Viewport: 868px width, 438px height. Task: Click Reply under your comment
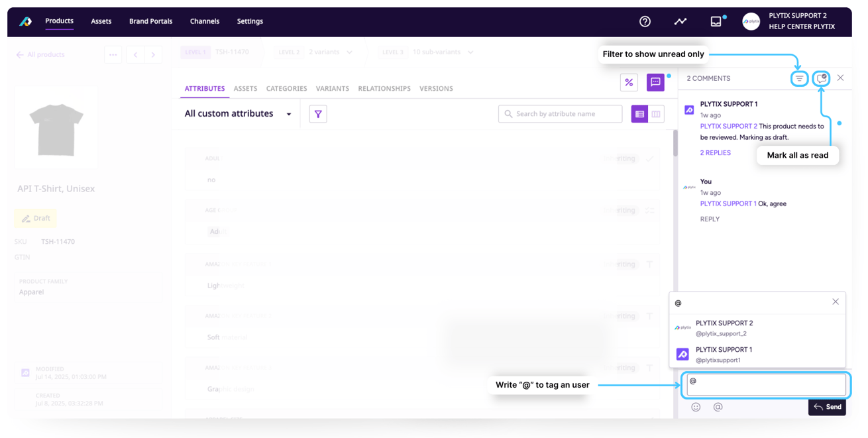(710, 219)
